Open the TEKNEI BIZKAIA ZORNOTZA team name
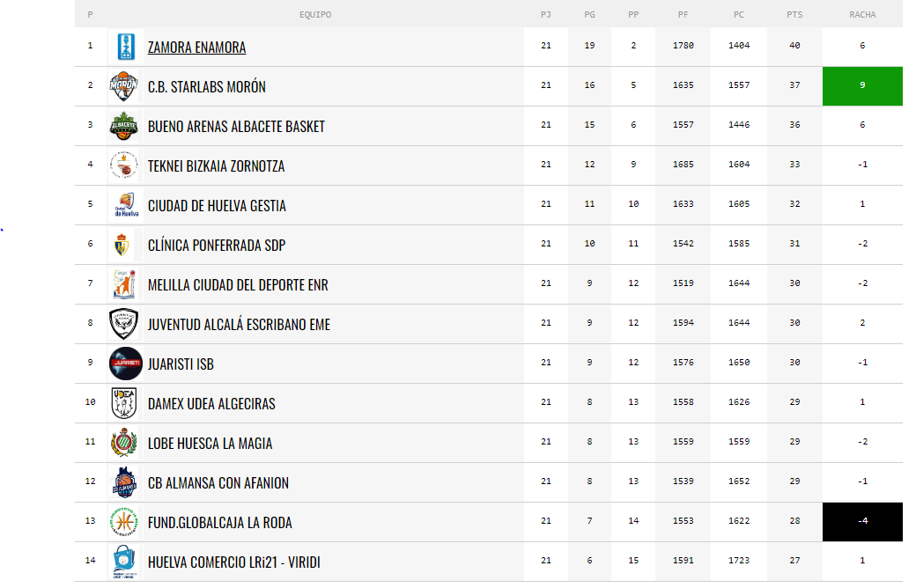Viewport: 916px width, 588px height. pyautogui.click(x=216, y=166)
